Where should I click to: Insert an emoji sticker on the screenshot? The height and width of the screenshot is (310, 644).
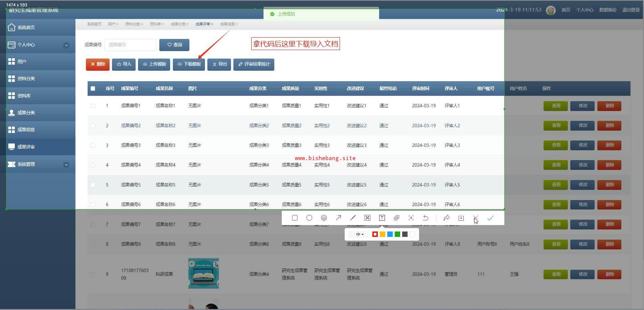[324, 218]
